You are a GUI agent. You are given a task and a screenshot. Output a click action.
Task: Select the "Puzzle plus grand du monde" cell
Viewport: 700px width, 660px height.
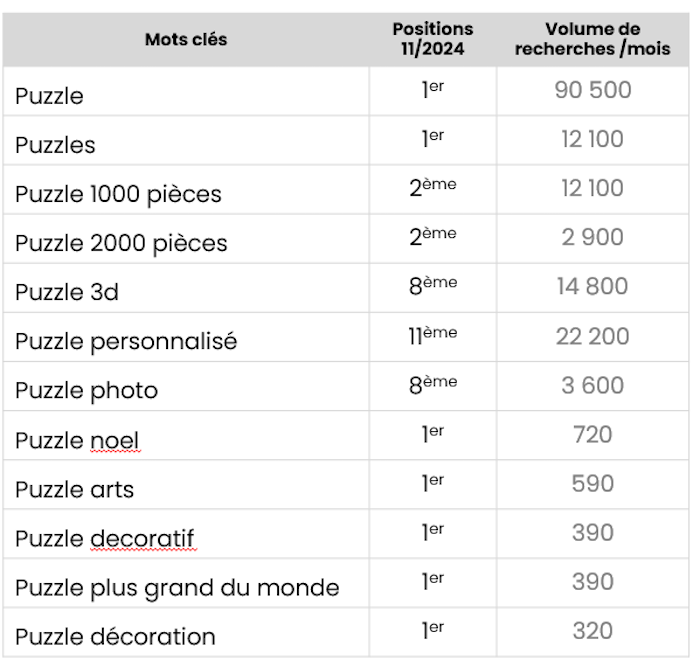point(177,587)
